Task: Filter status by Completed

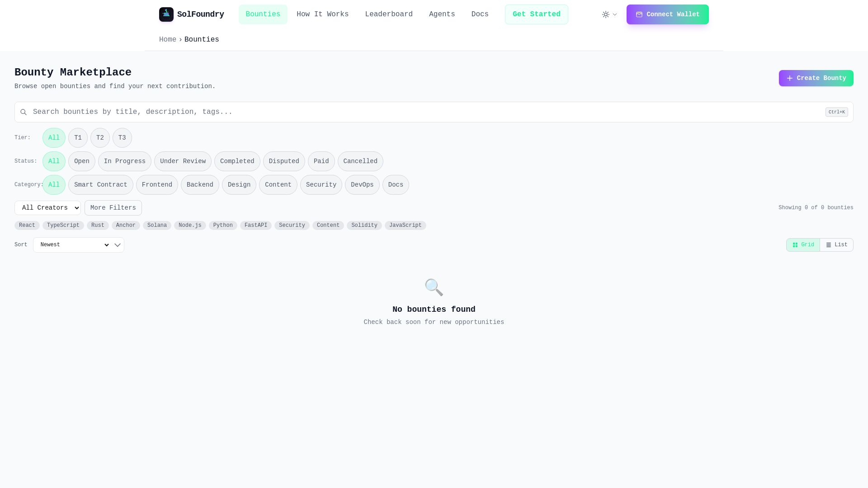Action: pos(237,161)
